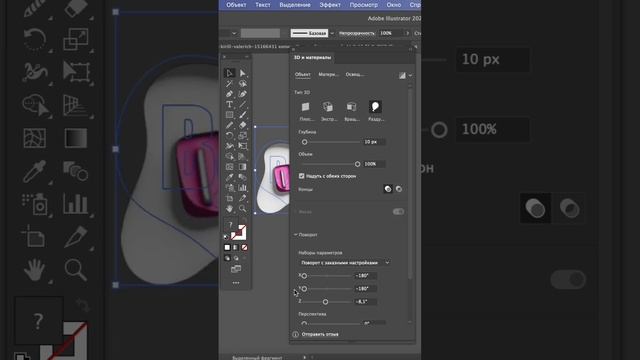
Task: Select the Scale tool
Action: [x=242, y=136]
